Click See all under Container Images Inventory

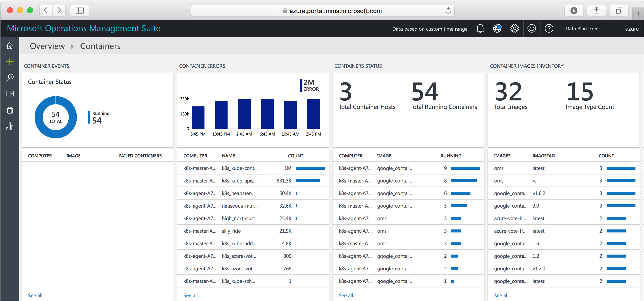(x=503, y=295)
